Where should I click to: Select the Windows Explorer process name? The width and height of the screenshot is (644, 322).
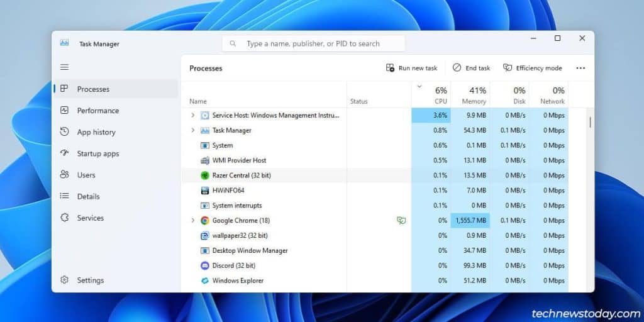click(238, 280)
